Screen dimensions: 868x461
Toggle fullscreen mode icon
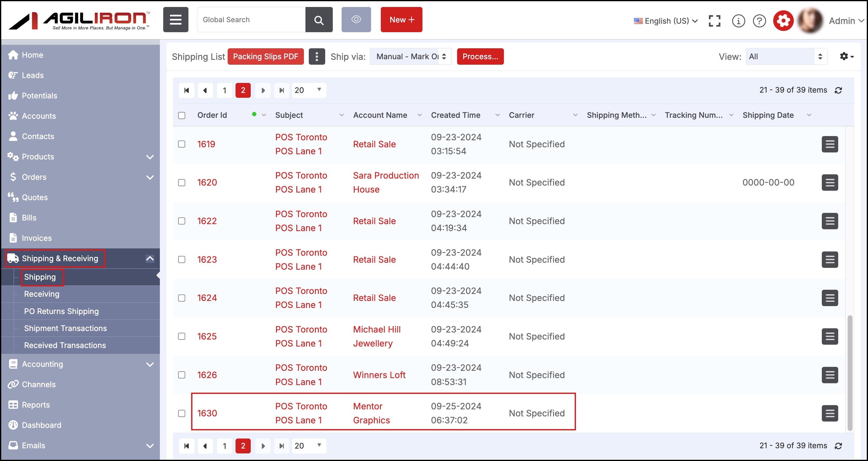point(714,21)
